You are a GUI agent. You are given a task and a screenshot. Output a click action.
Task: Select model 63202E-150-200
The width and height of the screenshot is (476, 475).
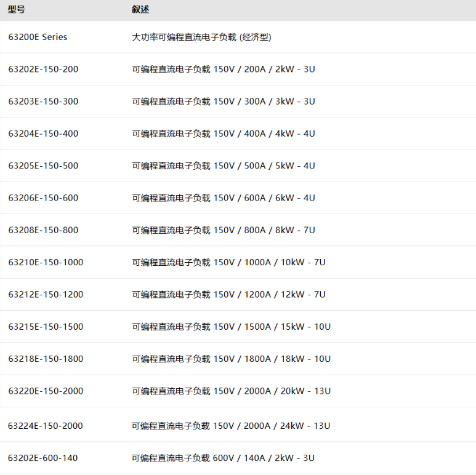(43, 69)
